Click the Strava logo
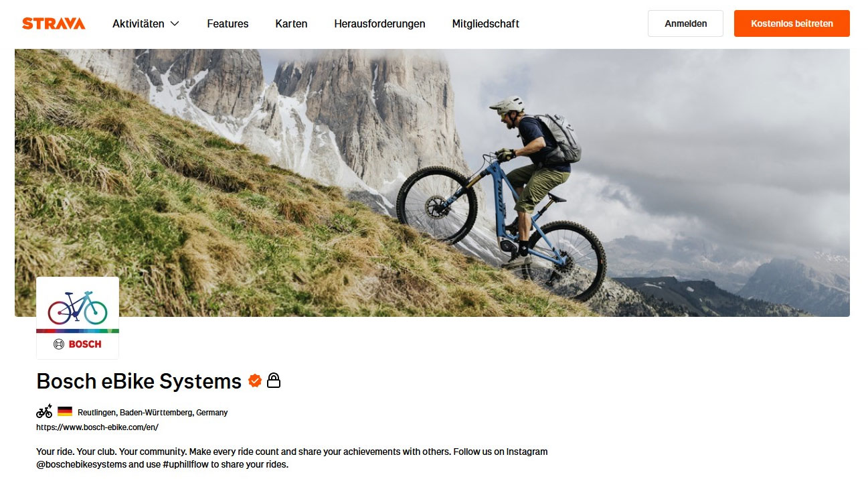868x479 pixels. [x=54, y=23]
